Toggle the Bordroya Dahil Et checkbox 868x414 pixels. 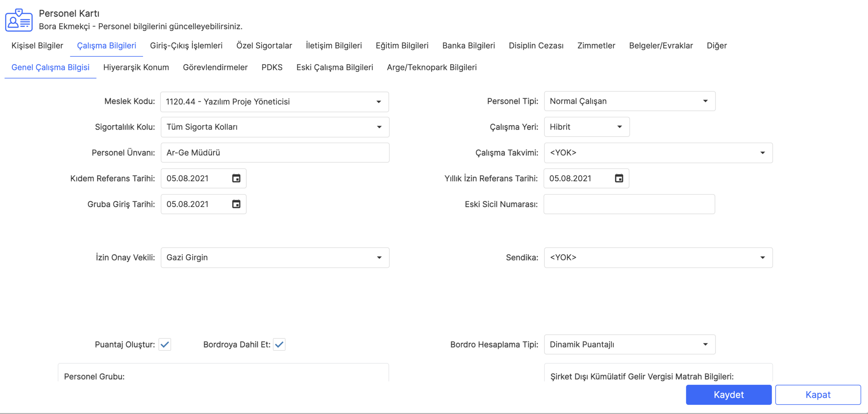click(x=279, y=344)
